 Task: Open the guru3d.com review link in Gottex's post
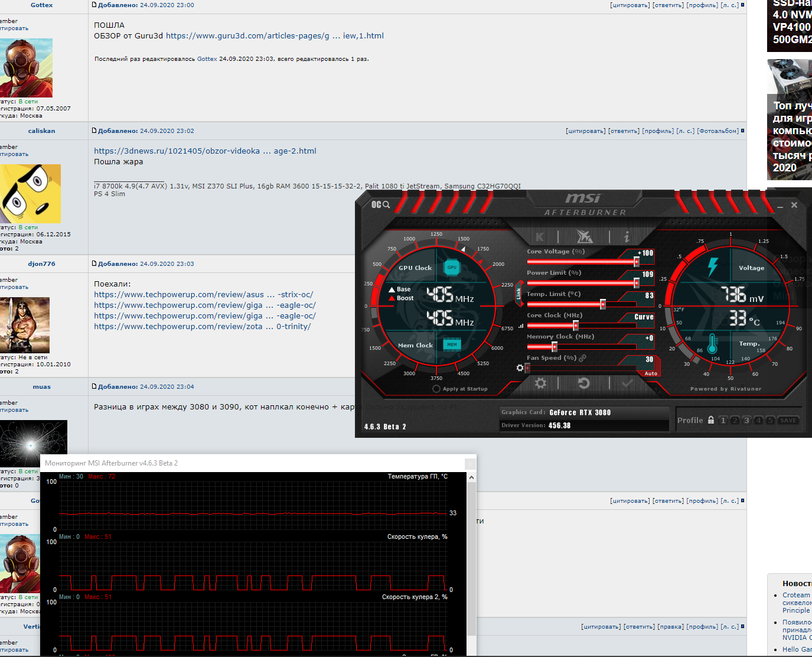(275, 35)
